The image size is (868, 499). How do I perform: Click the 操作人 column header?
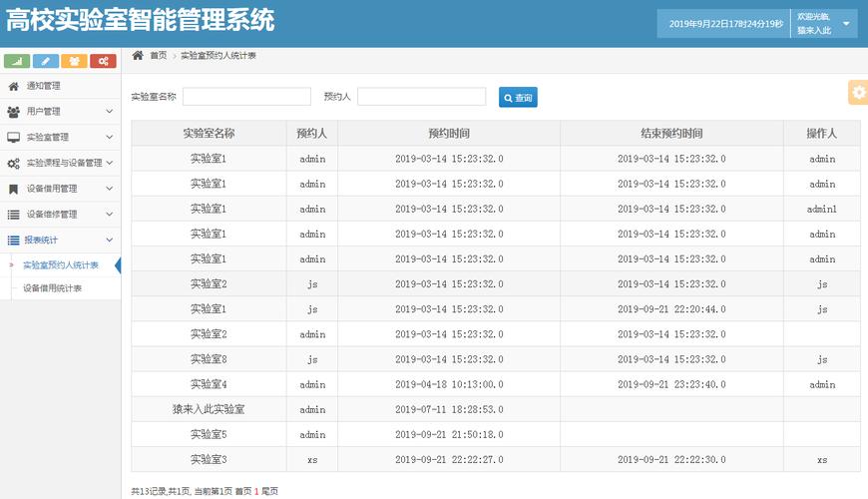tap(822, 134)
